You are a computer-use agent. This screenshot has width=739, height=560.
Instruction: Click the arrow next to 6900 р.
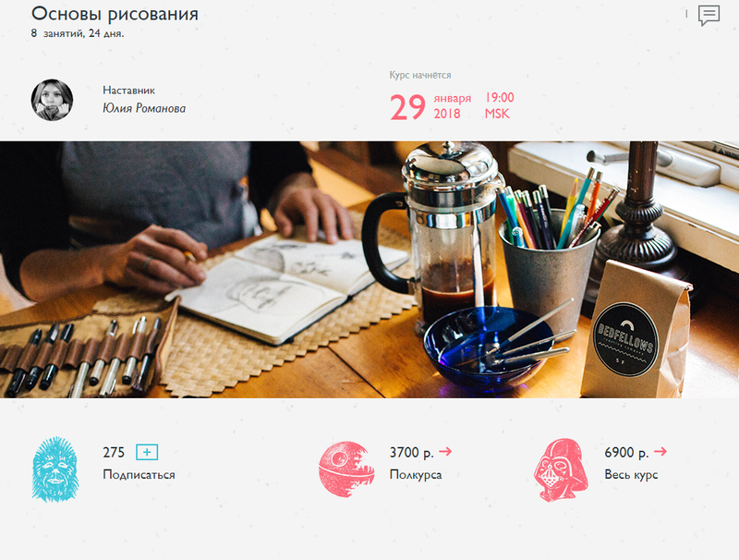tap(660, 452)
